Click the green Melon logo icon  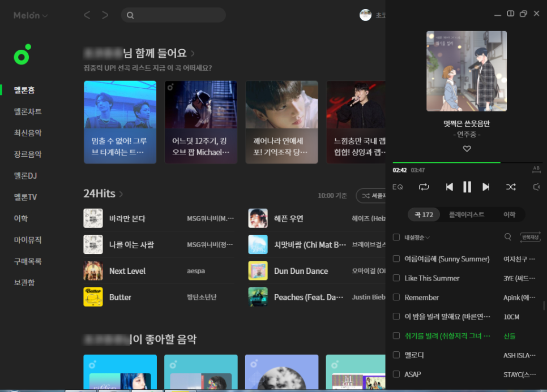[x=22, y=54]
